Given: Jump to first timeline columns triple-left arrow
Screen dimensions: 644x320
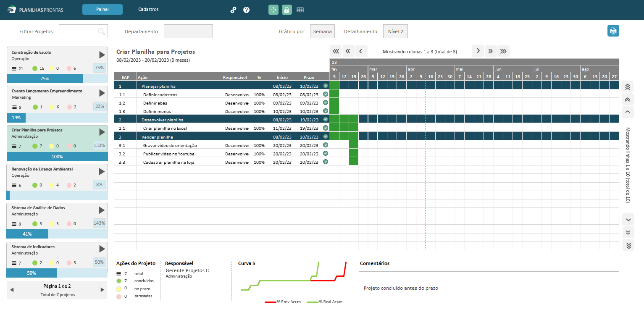Looking at the screenshot, I should (x=336, y=51).
